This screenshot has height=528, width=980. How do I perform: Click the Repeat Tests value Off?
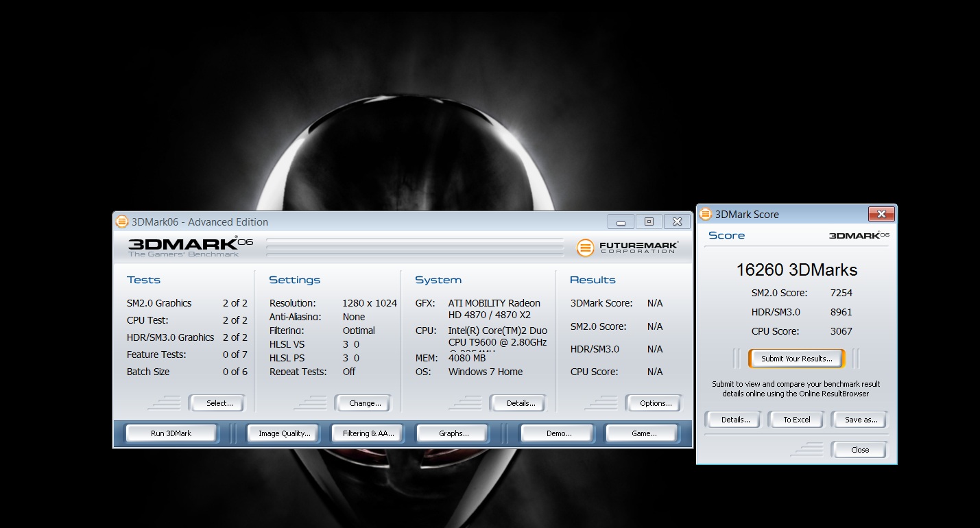click(349, 372)
